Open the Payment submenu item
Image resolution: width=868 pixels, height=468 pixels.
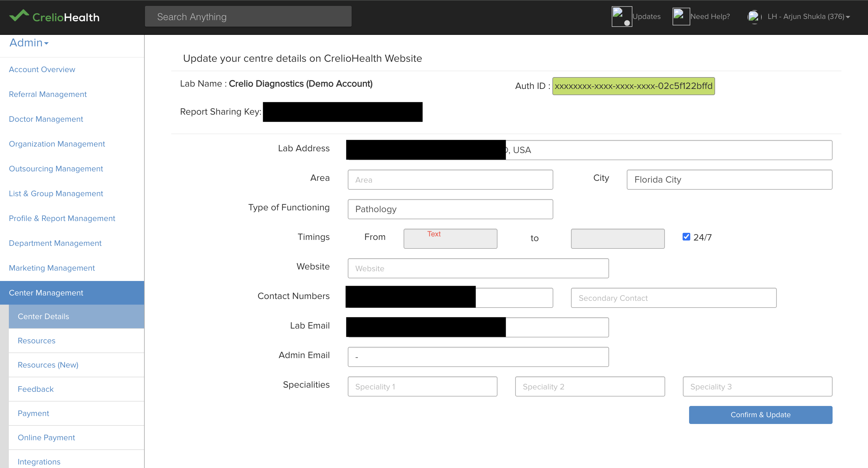(x=76, y=413)
